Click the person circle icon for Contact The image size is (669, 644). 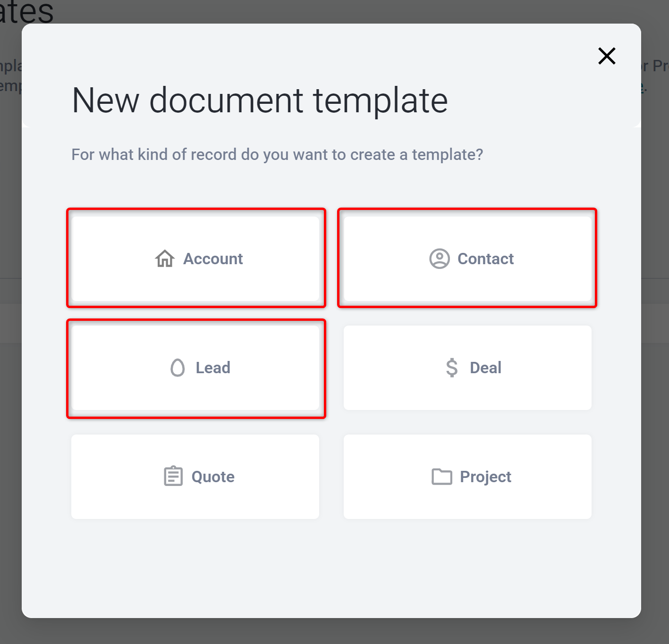click(440, 259)
